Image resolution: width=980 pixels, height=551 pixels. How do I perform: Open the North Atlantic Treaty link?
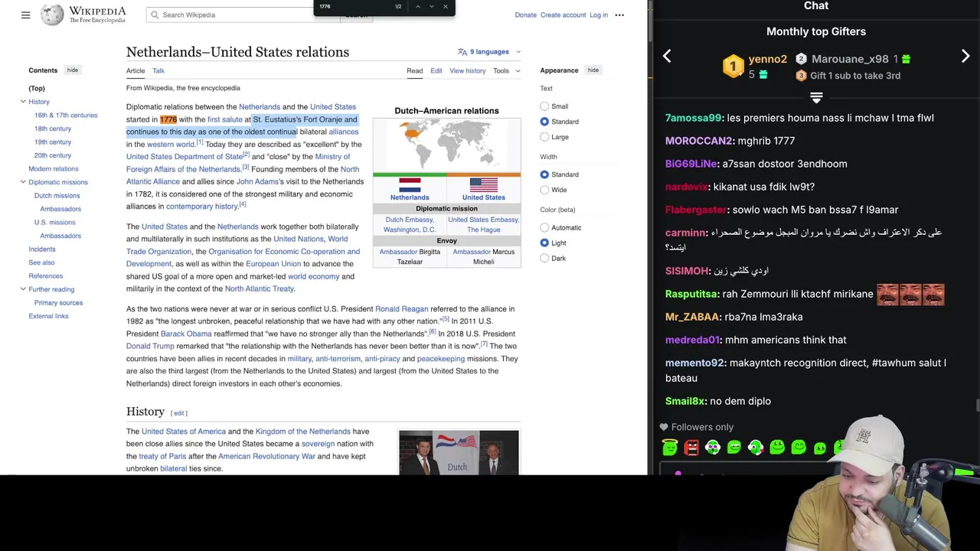(x=259, y=289)
